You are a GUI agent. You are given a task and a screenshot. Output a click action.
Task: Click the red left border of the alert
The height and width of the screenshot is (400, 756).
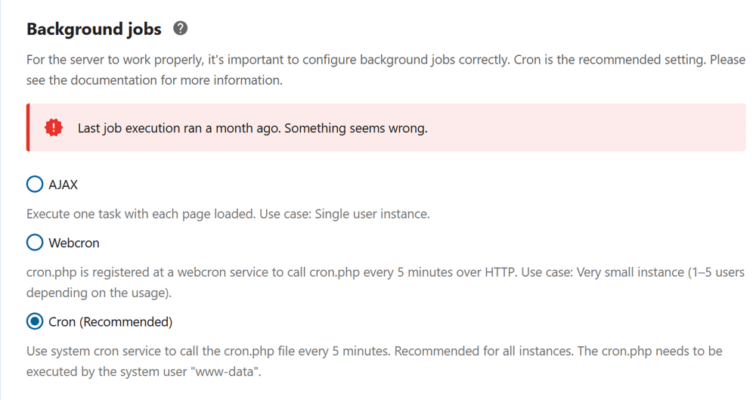[28, 128]
